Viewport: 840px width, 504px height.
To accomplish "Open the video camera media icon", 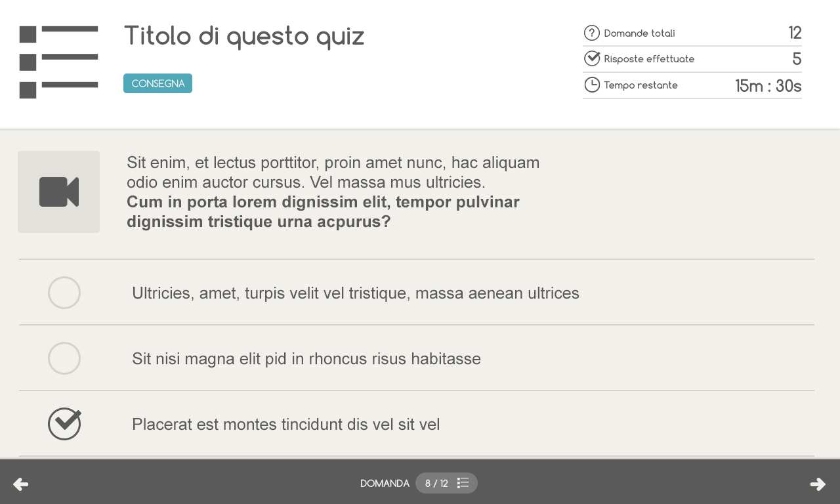I will [x=59, y=192].
